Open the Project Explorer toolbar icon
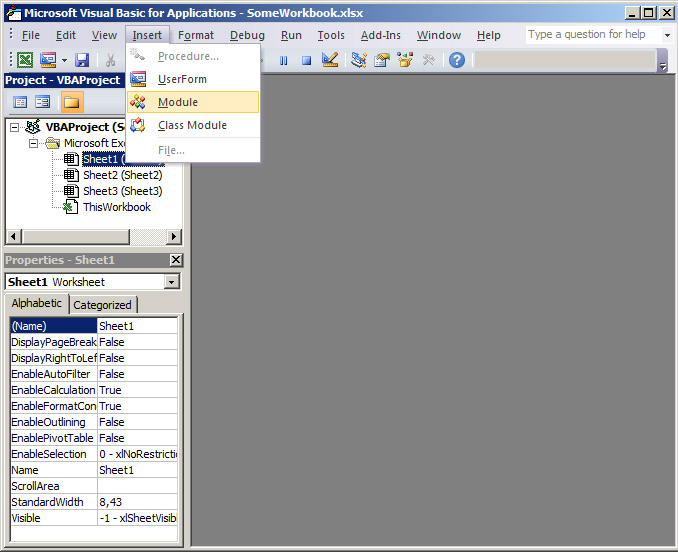The image size is (678, 552). click(x=358, y=60)
